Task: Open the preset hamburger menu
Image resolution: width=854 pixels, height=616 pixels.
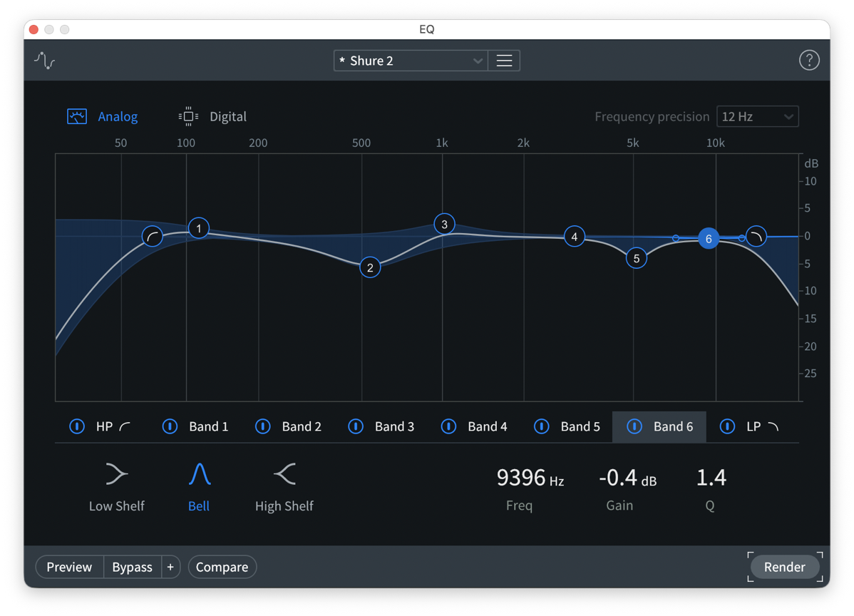Action: [504, 60]
